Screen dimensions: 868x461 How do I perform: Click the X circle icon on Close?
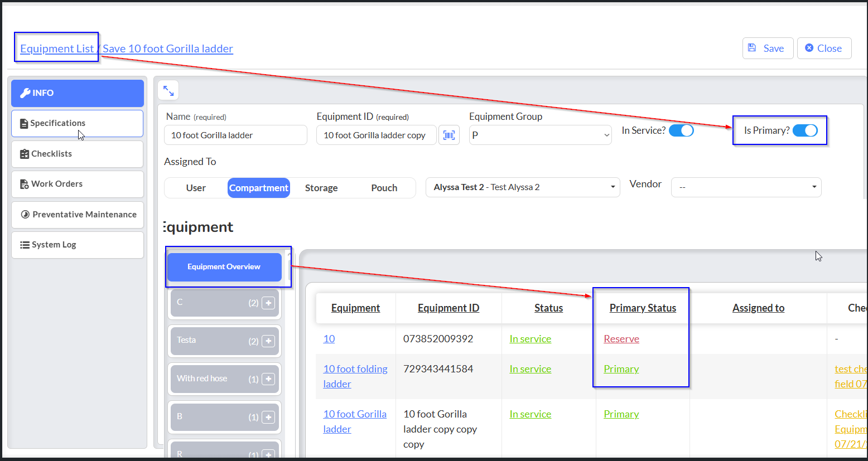point(809,48)
